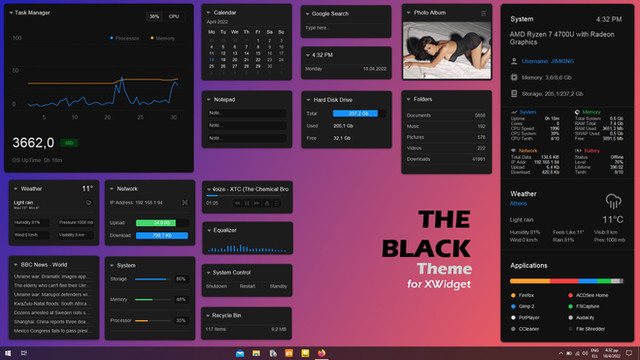Switch Task Manager to CPU tab
Image resolution: width=640 pixels, height=360 pixels.
[174, 16]
